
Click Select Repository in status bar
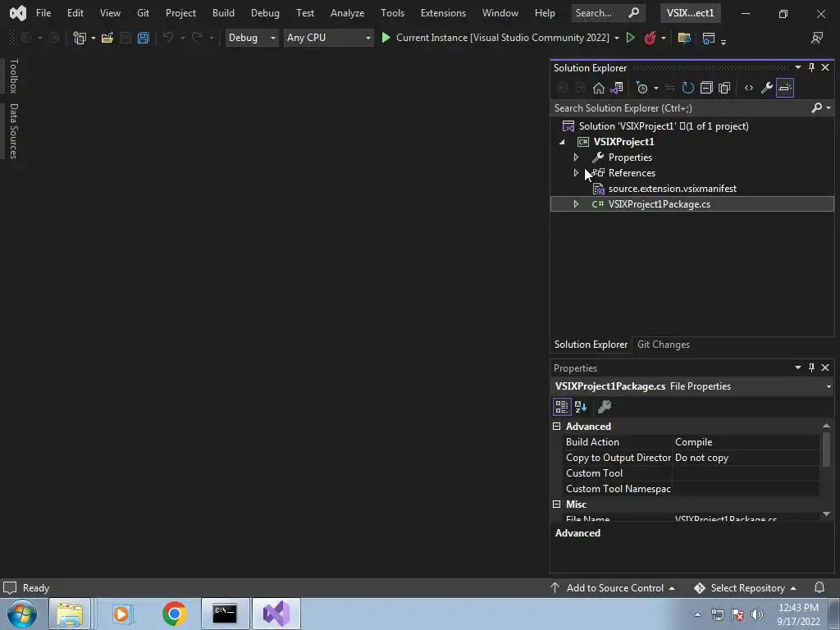point(745,587)
